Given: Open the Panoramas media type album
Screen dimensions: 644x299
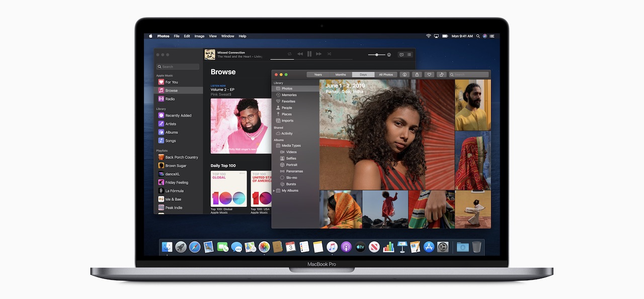Looking at the screenshot, I should point(295,171).
